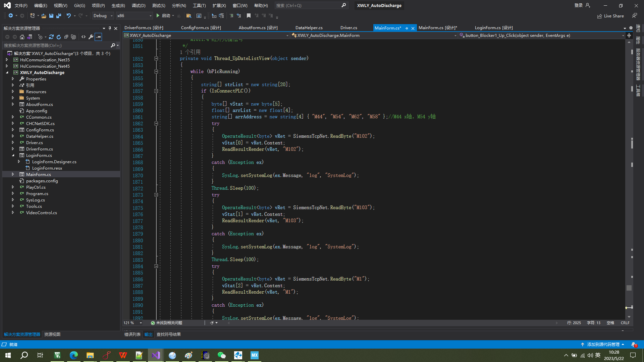This screenshot has width=644, height=362.
Task: Switch to the LoginForm.cs [设计] tab
Action: (x=494, y=28)
